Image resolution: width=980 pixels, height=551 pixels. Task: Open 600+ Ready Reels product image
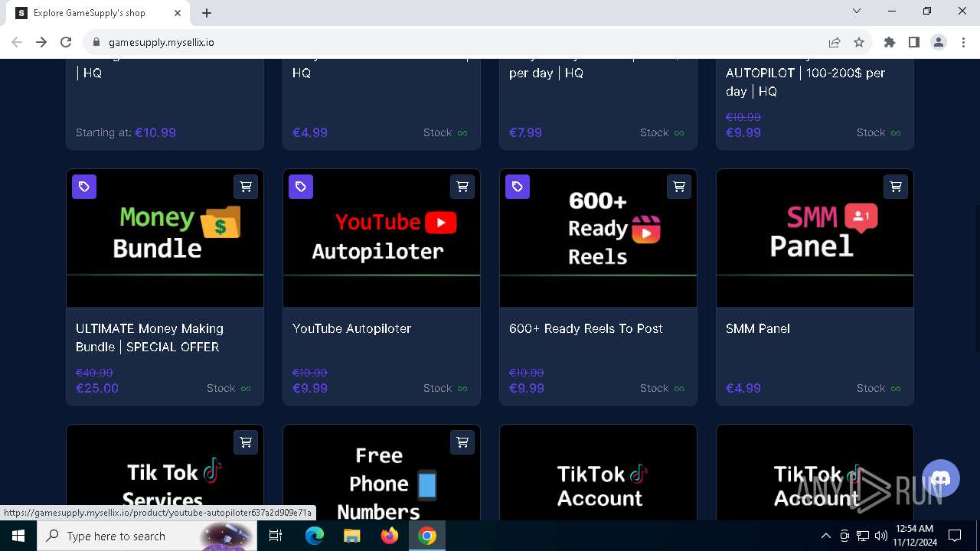tap(598, 238)
